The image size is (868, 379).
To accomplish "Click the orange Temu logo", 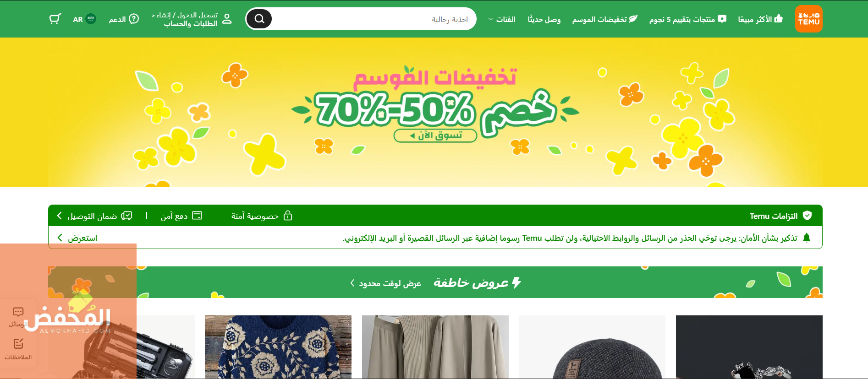I will click(808, 19).
